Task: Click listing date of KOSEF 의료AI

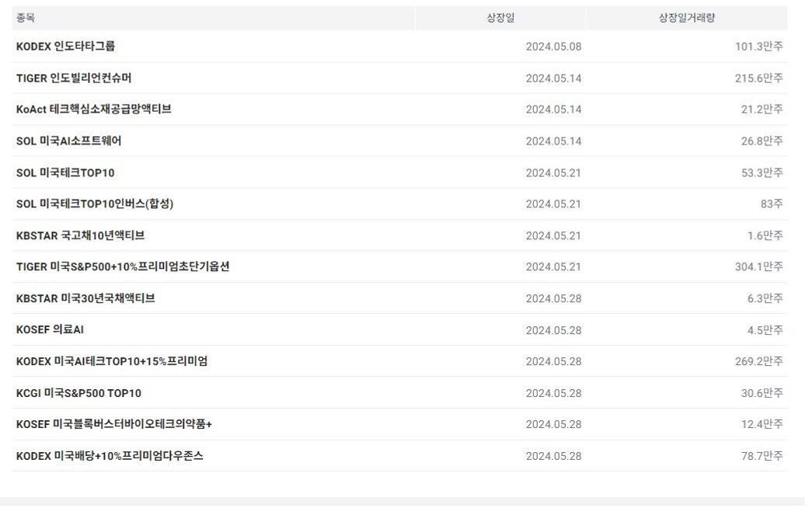Action: pos(553,330)
